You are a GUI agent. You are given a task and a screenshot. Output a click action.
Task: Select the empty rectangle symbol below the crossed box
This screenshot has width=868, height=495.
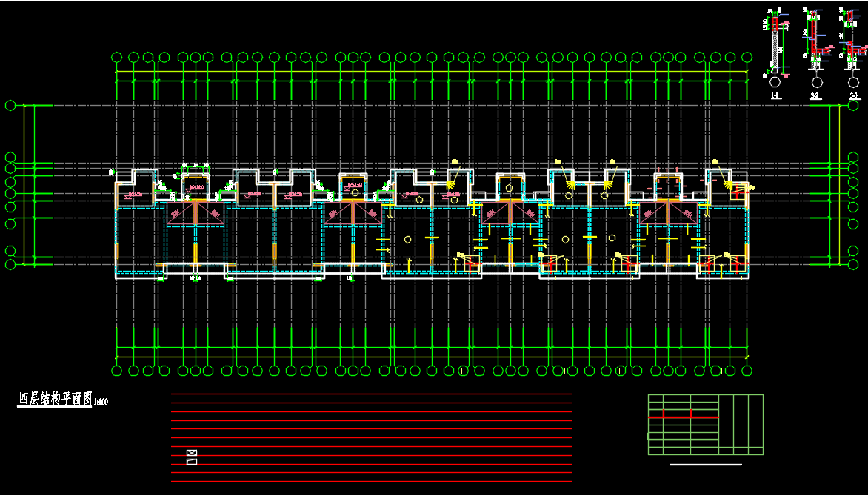tap(192, 462)
